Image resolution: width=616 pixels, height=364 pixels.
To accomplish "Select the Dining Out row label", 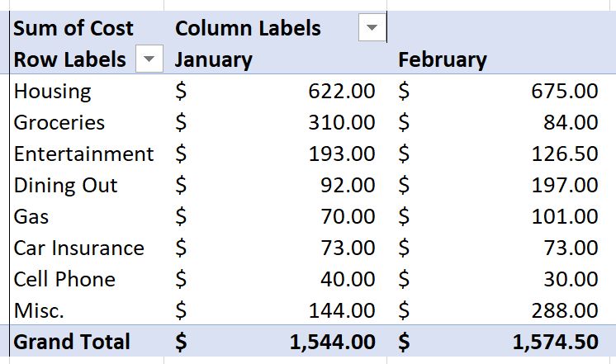I will click(65, 186).
